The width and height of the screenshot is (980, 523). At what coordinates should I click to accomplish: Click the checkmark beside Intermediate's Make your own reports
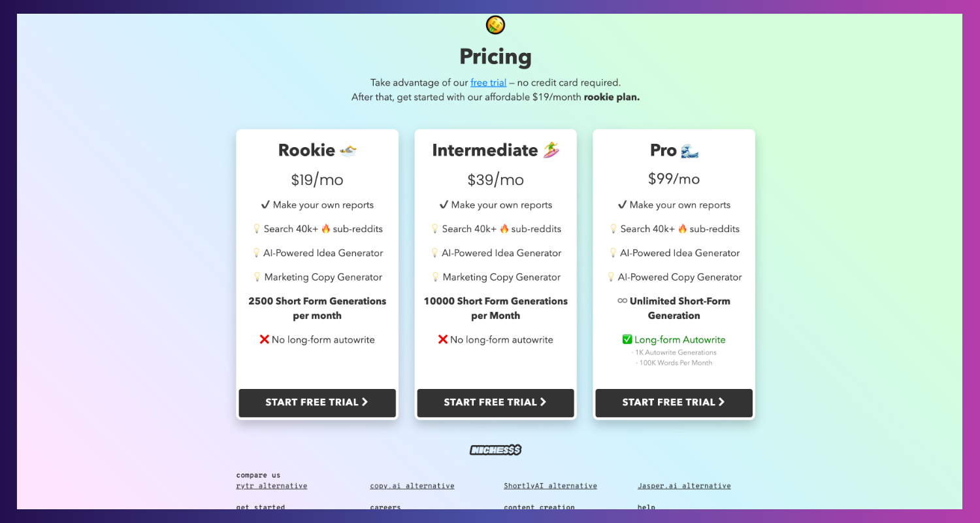tap(444, 205)
